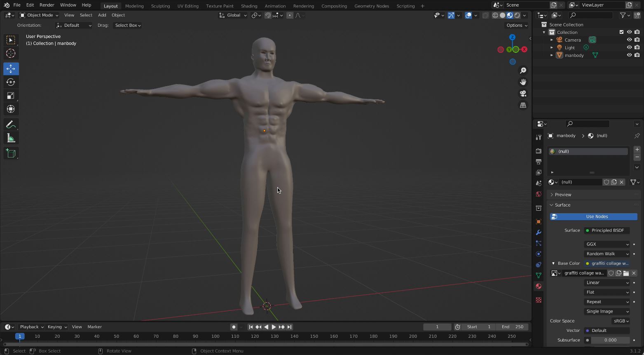Open image file folder icon for texture
Image resolution: width=644 pixels, height=355 pixels.
[x=626, y=273]
